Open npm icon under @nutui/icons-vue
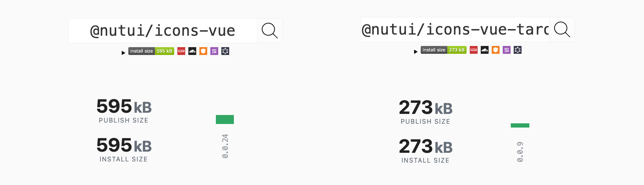 181,51
